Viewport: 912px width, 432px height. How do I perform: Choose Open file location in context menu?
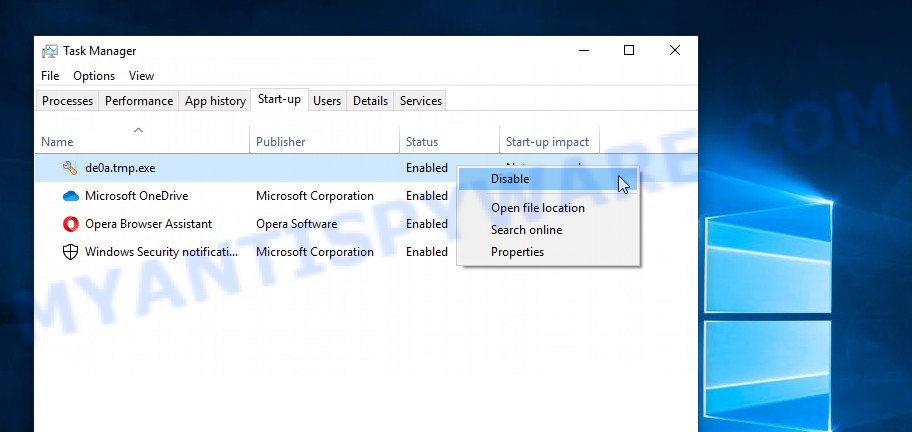[548, 208]
